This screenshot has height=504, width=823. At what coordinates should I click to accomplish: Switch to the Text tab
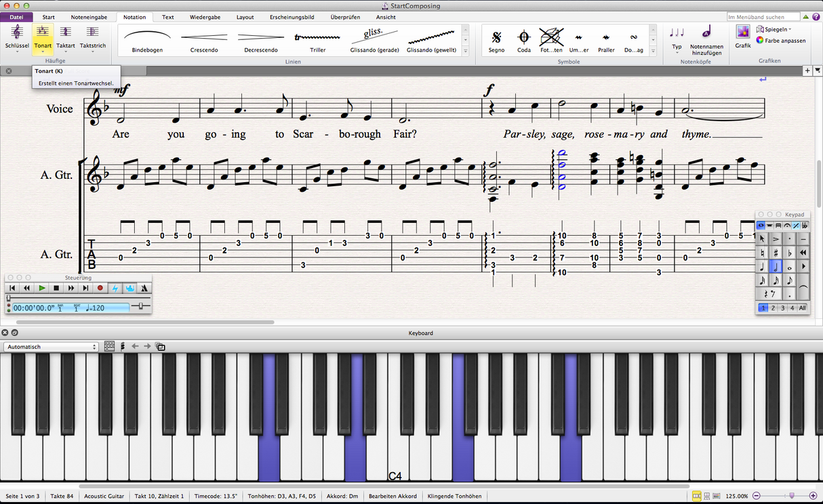(167, 17)
